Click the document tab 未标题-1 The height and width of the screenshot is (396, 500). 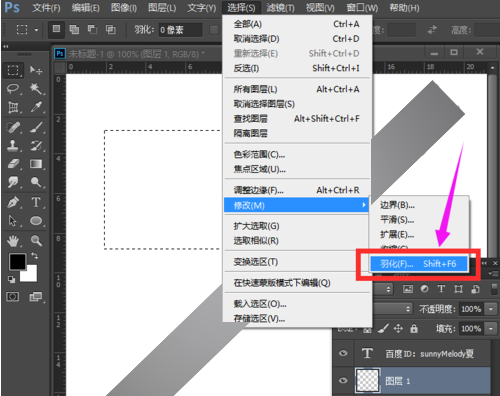point(137,54)
